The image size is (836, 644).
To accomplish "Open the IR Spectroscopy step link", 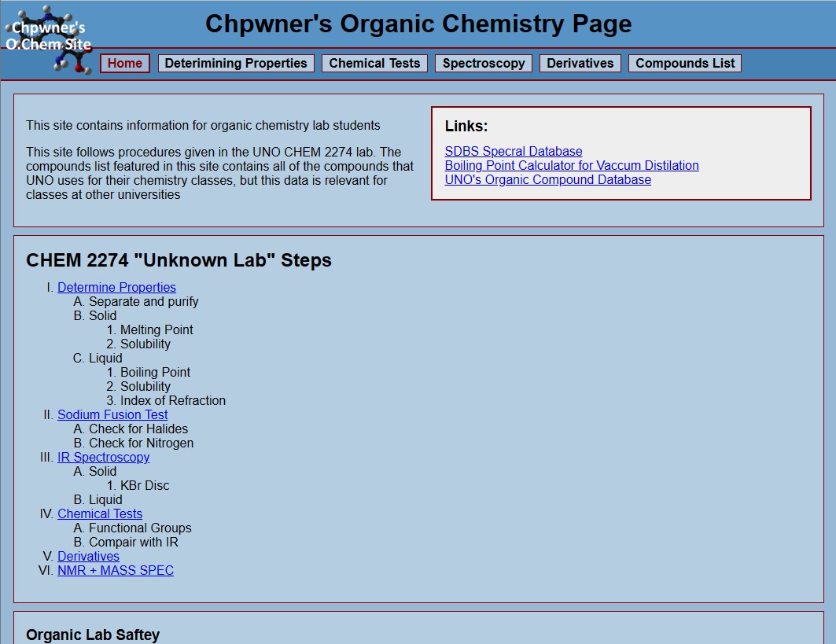I will click(103, 457).
